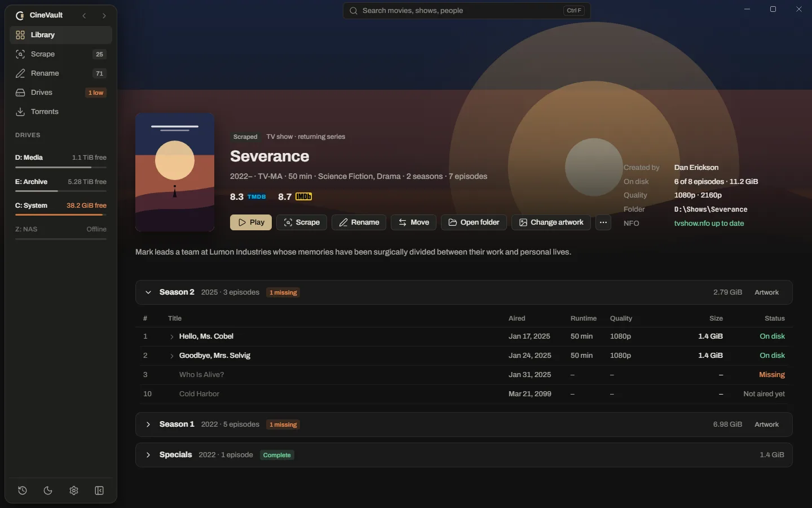This screenshot has height=508, width=812.
Task: Open the Torrents section
Action: pos(61,112)
